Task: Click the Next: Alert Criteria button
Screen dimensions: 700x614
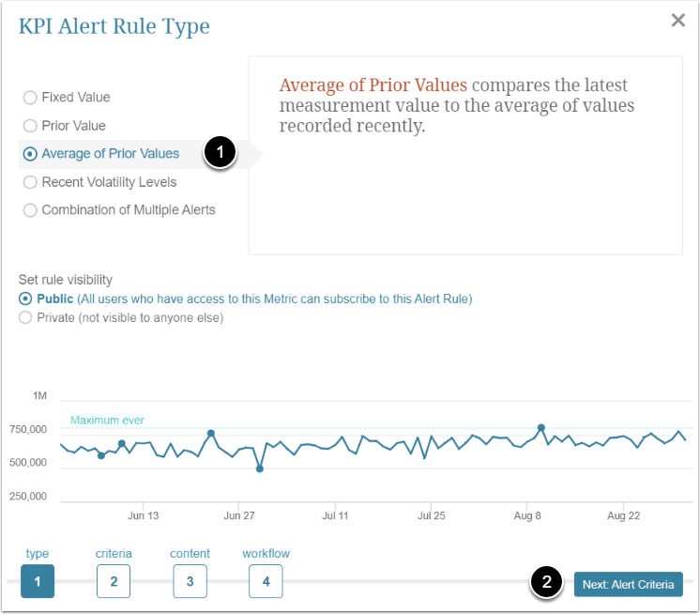Action: [x=628, y=584]
